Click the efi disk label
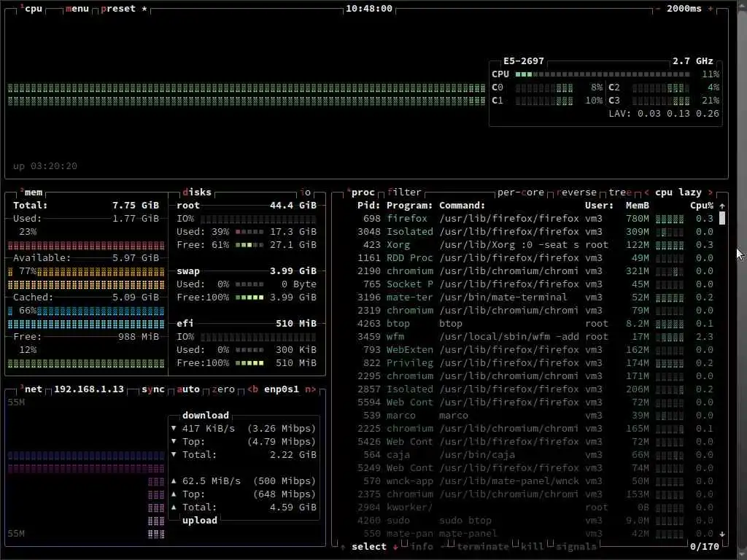The image size is (747, 560). point(185,323)
